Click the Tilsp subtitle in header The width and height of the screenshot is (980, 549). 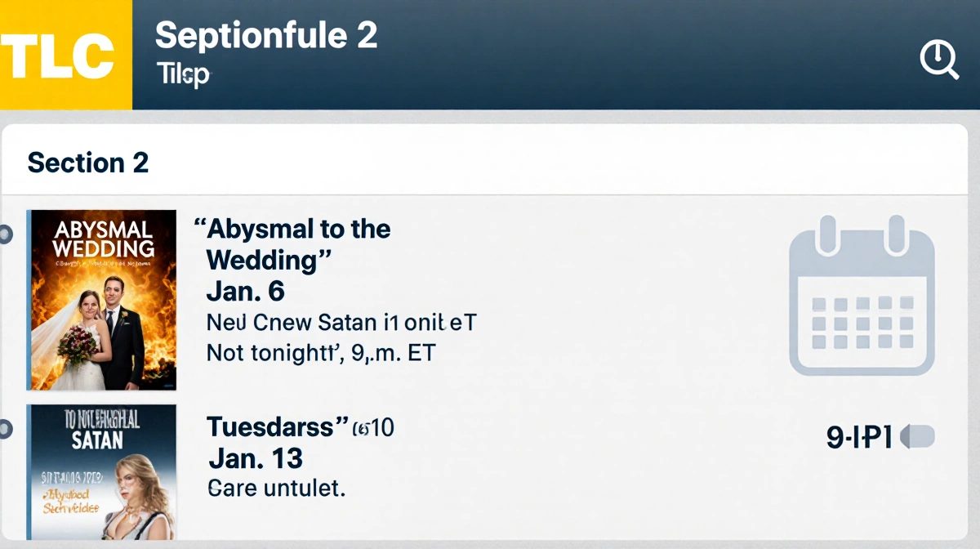coord(182,75)
